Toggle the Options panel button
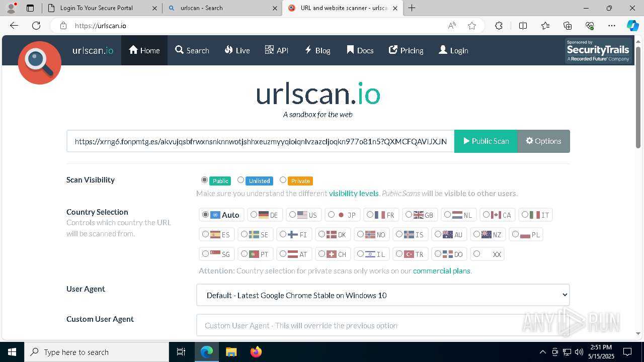644x362 pixels. click(x=543, y=141)
